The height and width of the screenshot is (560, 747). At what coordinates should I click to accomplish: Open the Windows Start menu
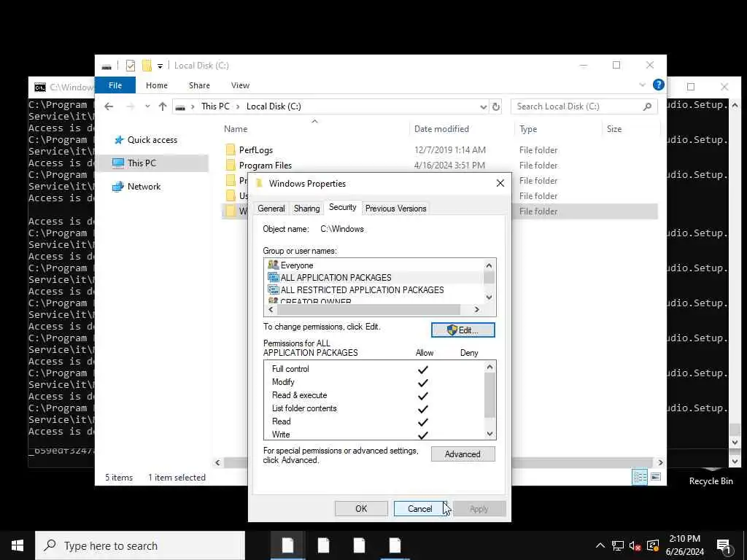[x=18, y=545]
